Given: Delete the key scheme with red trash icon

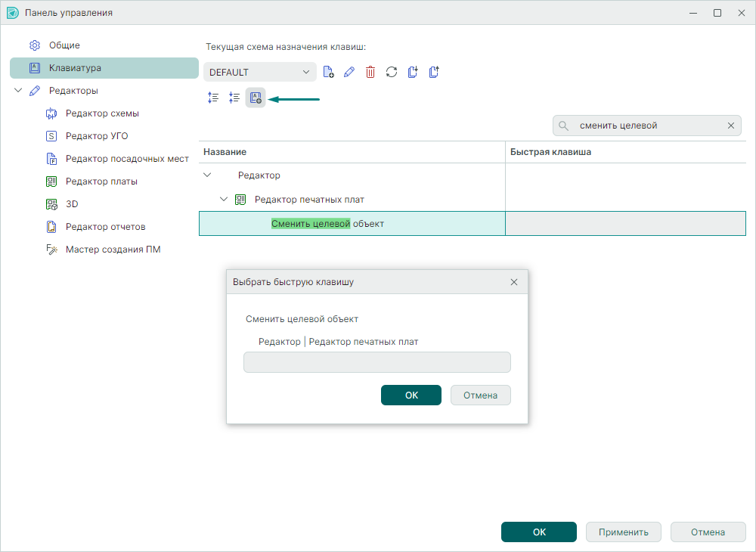Looking at the screenshot, I should (x=370, y=72).
